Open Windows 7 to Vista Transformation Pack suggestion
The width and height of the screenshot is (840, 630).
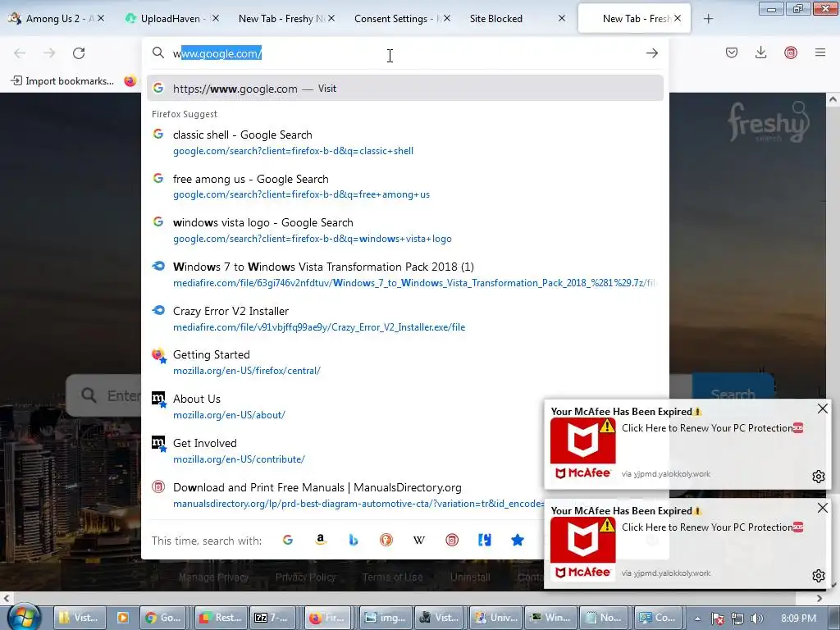405,275
